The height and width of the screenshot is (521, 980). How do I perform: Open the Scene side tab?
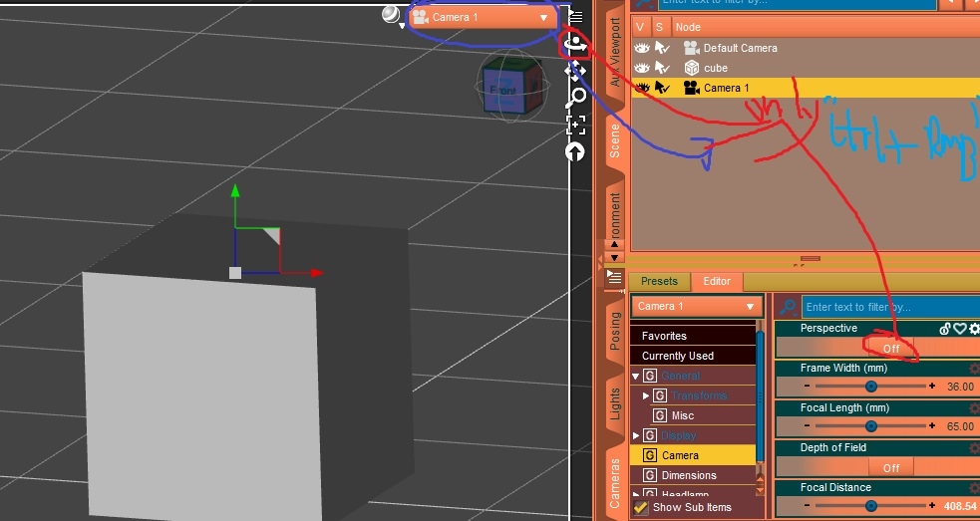615,140
